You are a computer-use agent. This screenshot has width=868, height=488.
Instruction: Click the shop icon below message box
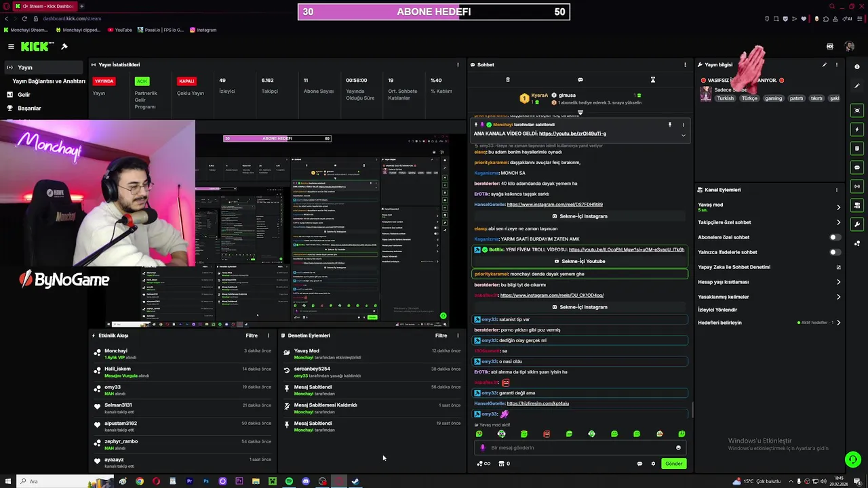[x=501, y=464]
